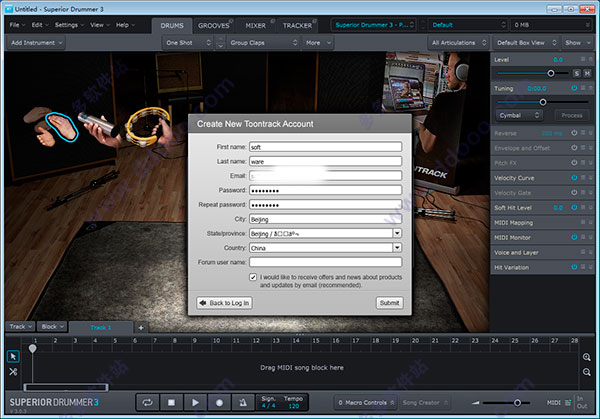Submit the new account form
Image resolution: width=600 pixels, height=419 pixels.
[389, 303]
